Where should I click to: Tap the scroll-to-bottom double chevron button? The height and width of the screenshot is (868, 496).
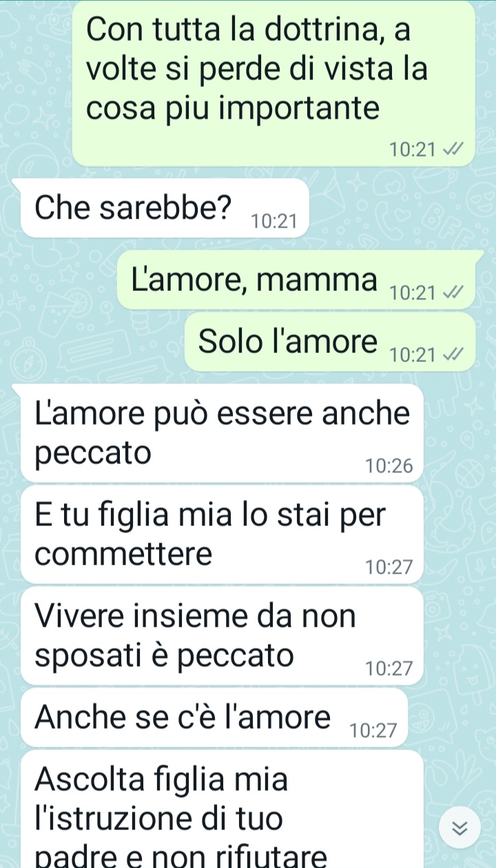point(459,829)
